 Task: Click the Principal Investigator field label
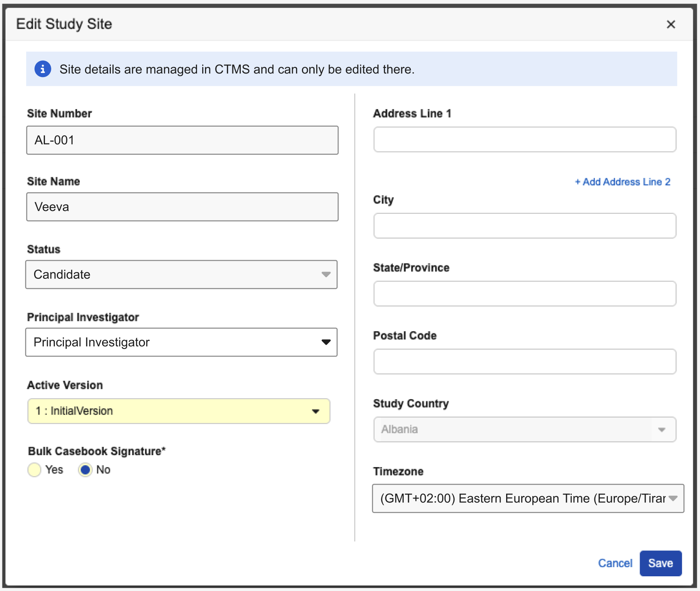[83, 317]
